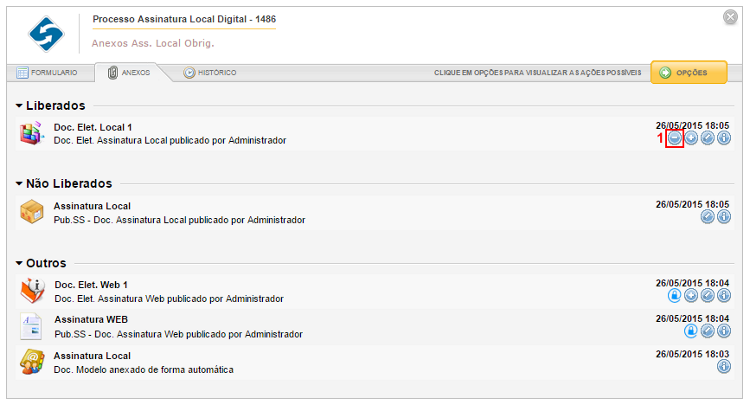752x406 pixels.
Task: Open info icon for the 18:03 Assinatura Local
Action: point(724,367)
